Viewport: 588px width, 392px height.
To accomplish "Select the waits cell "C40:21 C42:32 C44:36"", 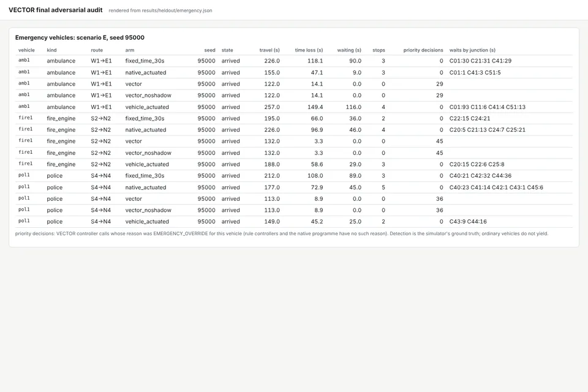I will [480, 176].
